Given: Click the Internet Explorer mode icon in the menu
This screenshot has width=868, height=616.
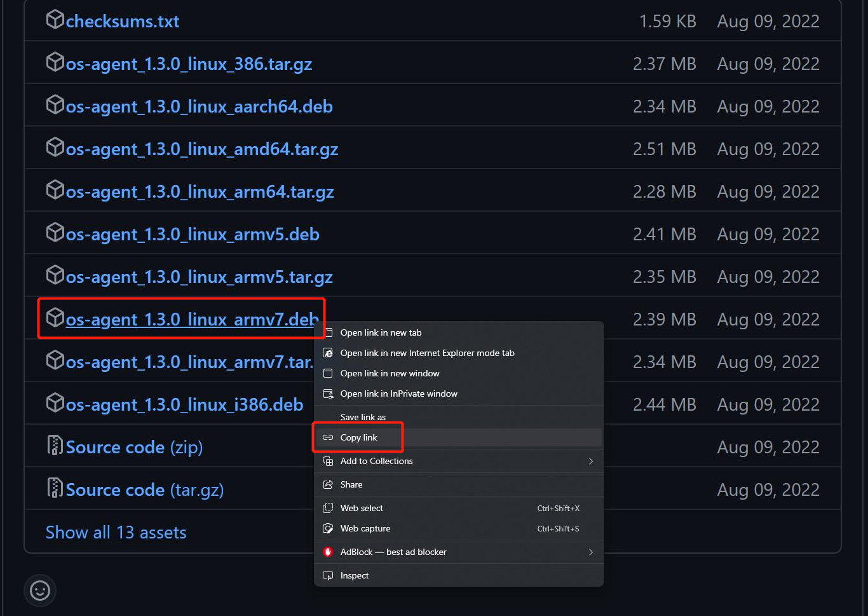Looking at the screenshot, I should pos(328,353).
